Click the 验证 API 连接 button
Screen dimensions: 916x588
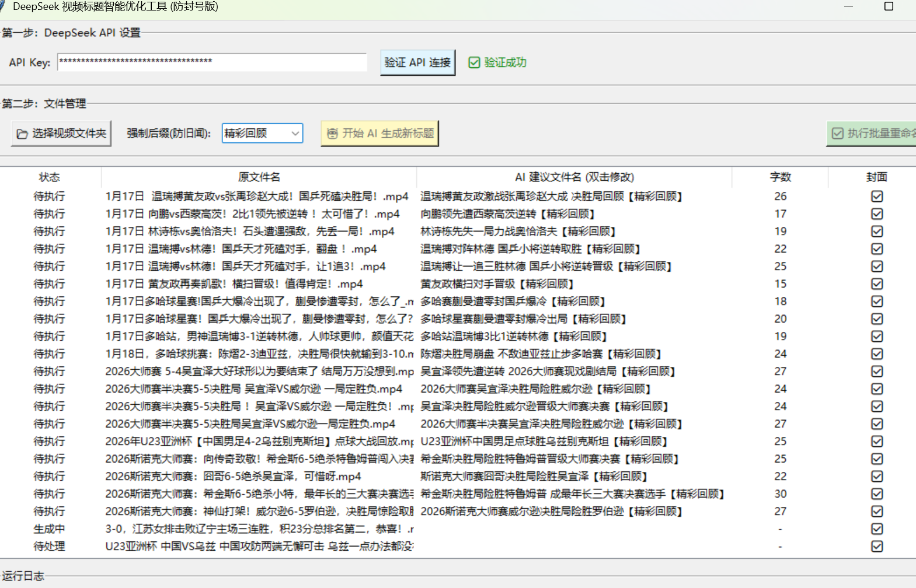417,62
